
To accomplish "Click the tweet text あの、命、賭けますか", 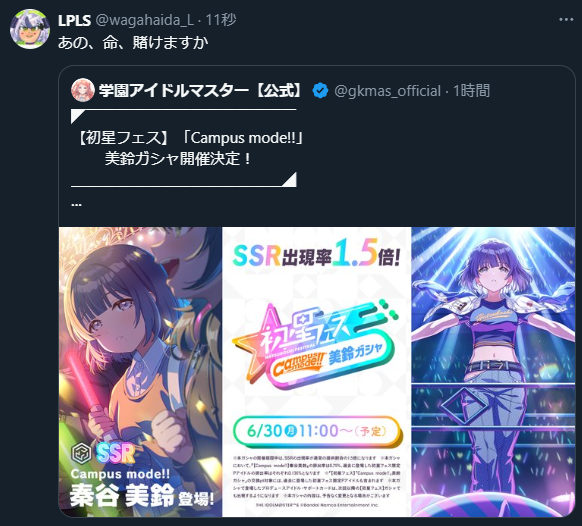I will (133, 43).
